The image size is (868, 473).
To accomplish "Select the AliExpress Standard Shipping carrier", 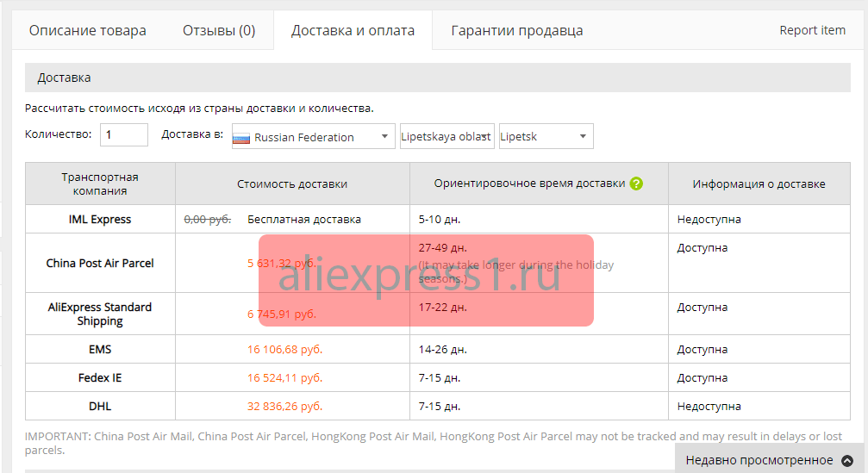I will [x=100, y=314].
